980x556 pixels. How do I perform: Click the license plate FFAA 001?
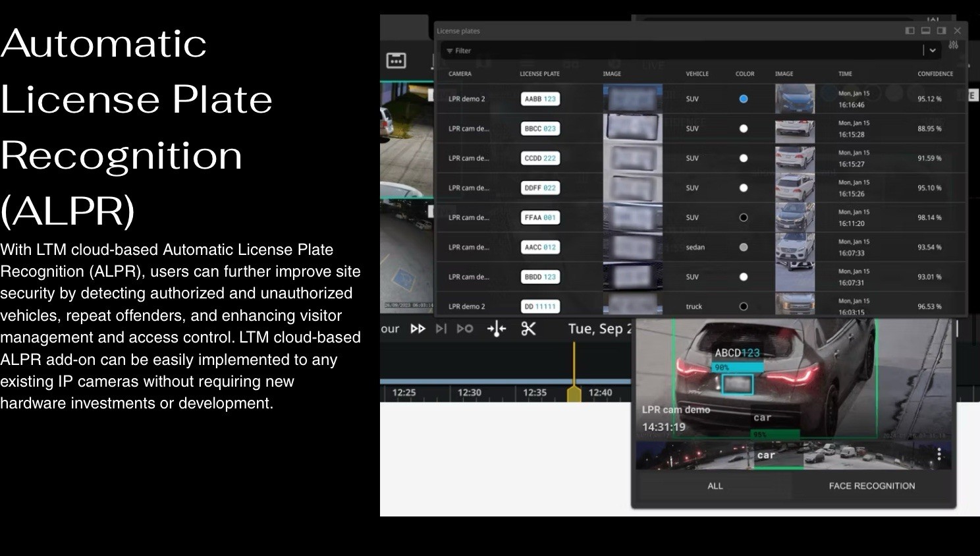[540, 217]
